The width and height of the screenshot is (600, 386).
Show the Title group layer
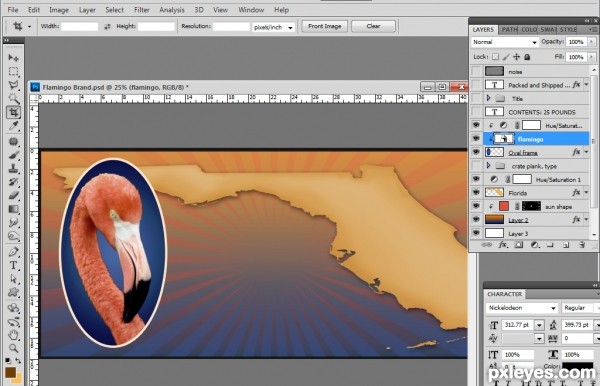[476, 98]
